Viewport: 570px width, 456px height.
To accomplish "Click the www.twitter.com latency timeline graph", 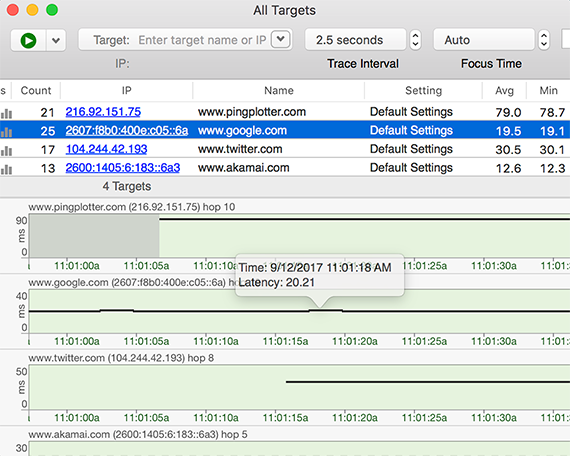I will (300, 387).
